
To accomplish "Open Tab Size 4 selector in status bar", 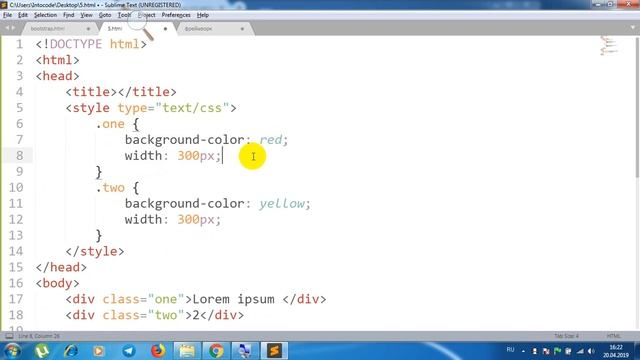I will pyautogui.click(x=566, y=336).
